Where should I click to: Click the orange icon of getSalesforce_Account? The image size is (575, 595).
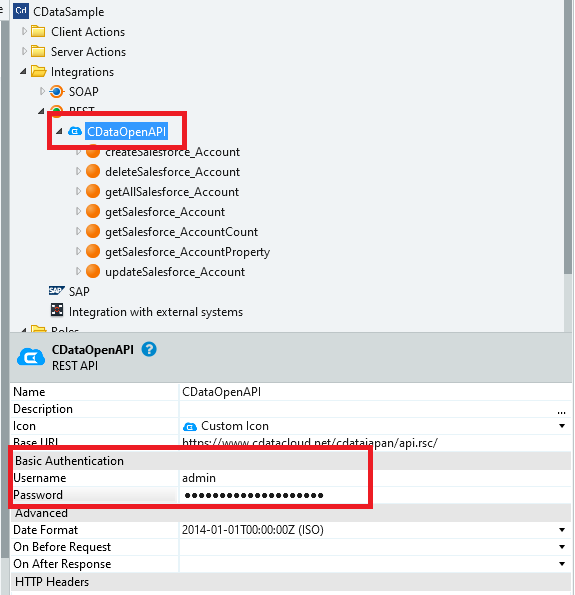(93, 211)
